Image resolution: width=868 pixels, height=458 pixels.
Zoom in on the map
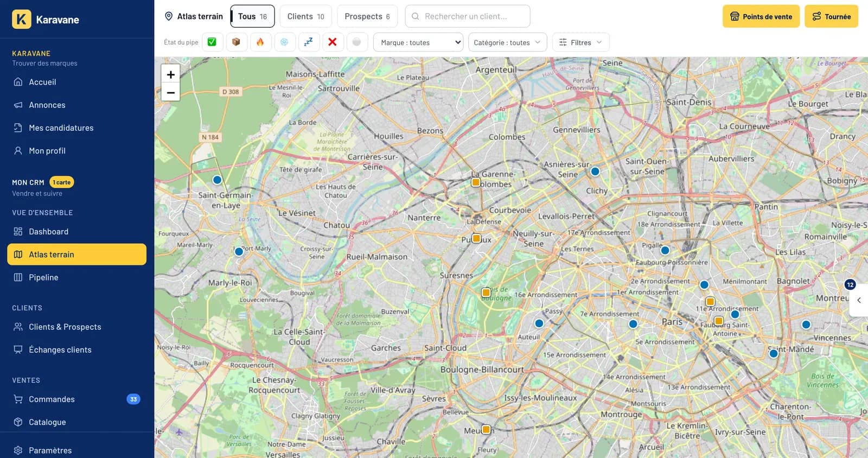[170, 74]
